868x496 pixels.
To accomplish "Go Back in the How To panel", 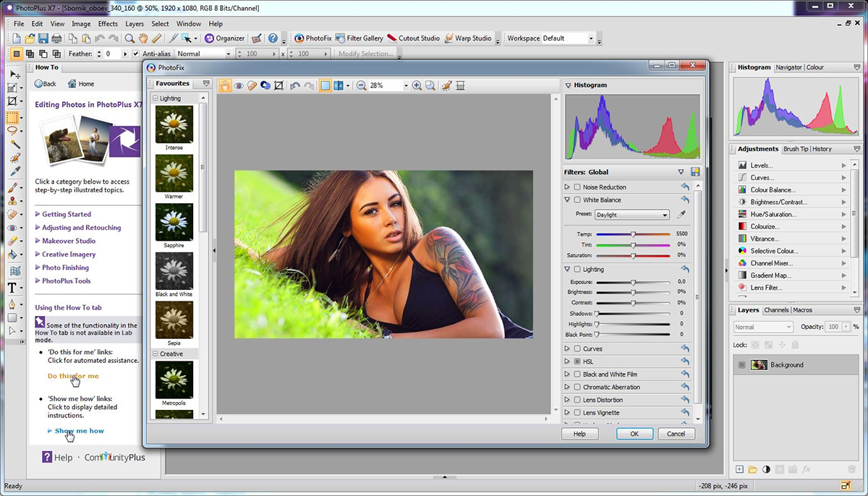I will (x=45, y=84).
